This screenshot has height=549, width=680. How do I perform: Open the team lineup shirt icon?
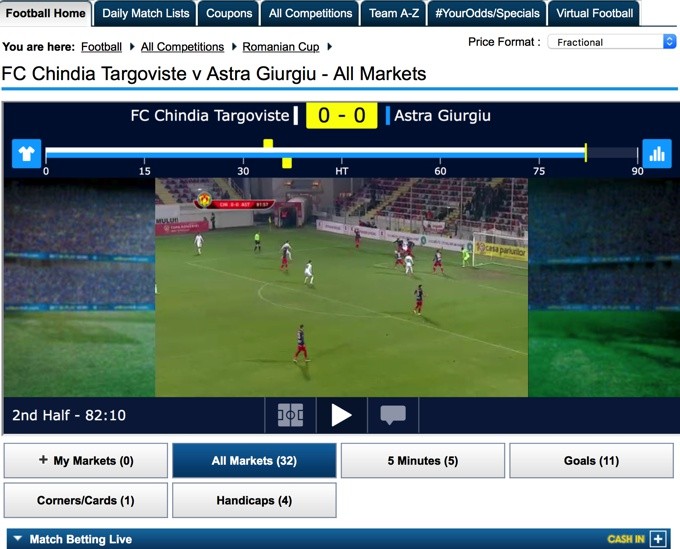tap(26, 154)
